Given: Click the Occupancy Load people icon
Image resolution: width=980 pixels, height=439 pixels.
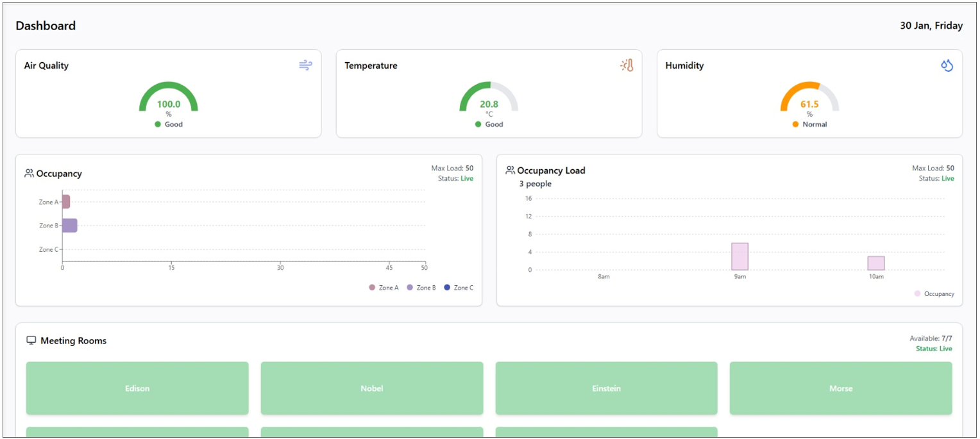Looking at the screenshot, I should 510,170.
